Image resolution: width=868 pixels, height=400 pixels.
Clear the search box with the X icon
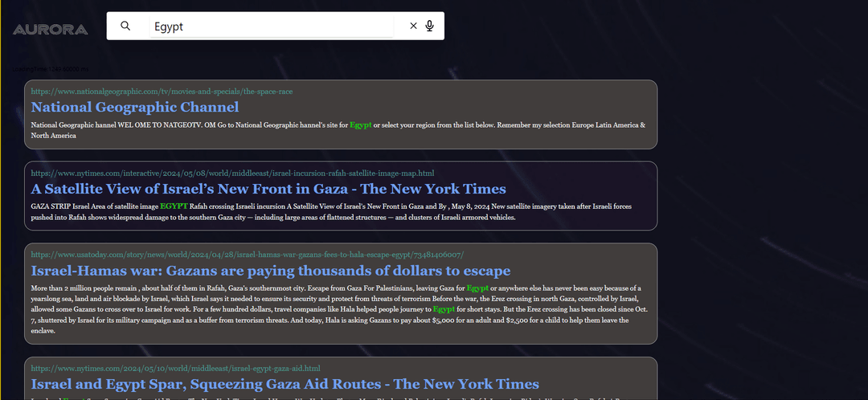(413, 26)
